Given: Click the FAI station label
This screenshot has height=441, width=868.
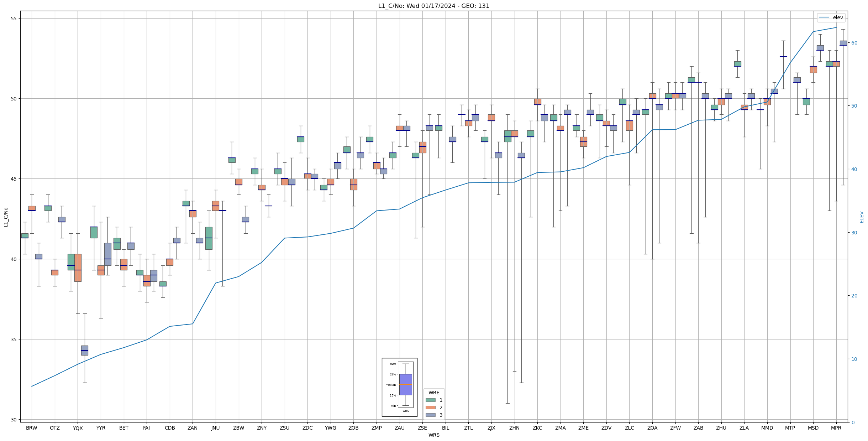Looking at the screenshot, I should tap(147, 428).
